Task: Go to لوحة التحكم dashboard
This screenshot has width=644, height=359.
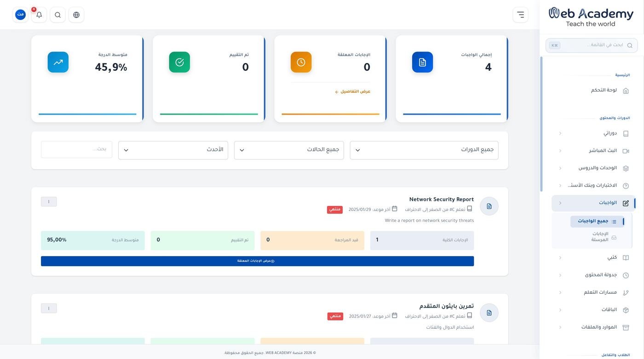Action: [x=593, y=91]
